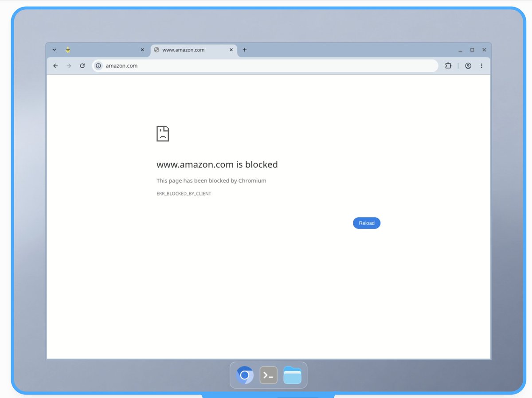Image resolution: width=532 pixels, height=398 pixels.
Task: Click the forward navigation arrow
Action: 69,66
